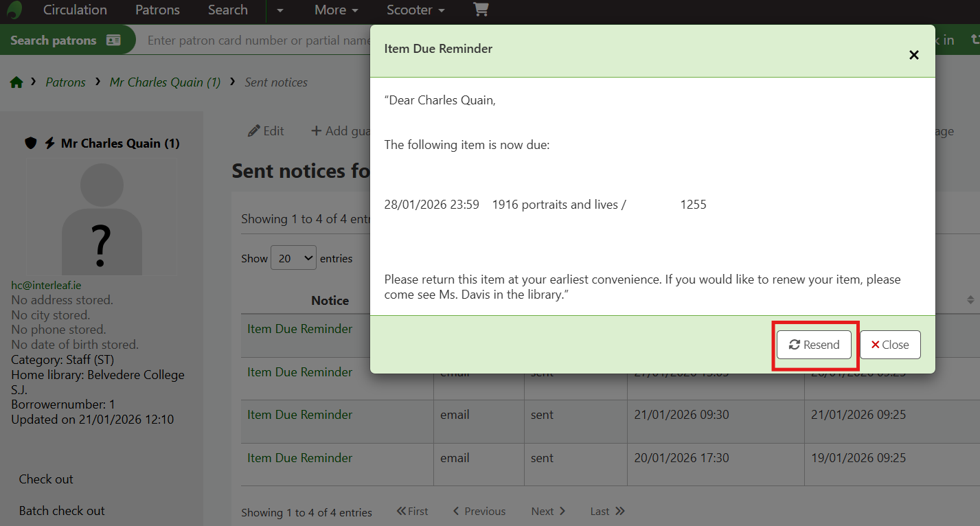This screenshot has height=526, width=980.
Task: Open the cart icon in the top bar
Action: [x=481, y=10]
